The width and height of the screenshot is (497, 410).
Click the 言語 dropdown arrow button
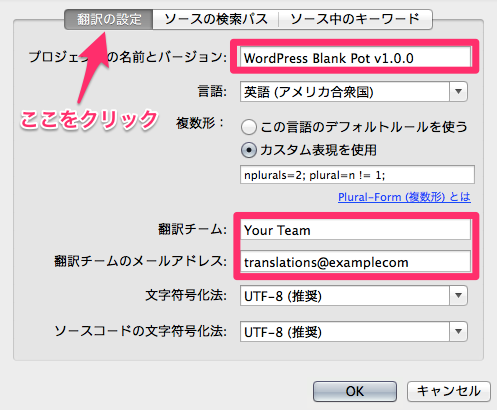(x=458, y=92)
